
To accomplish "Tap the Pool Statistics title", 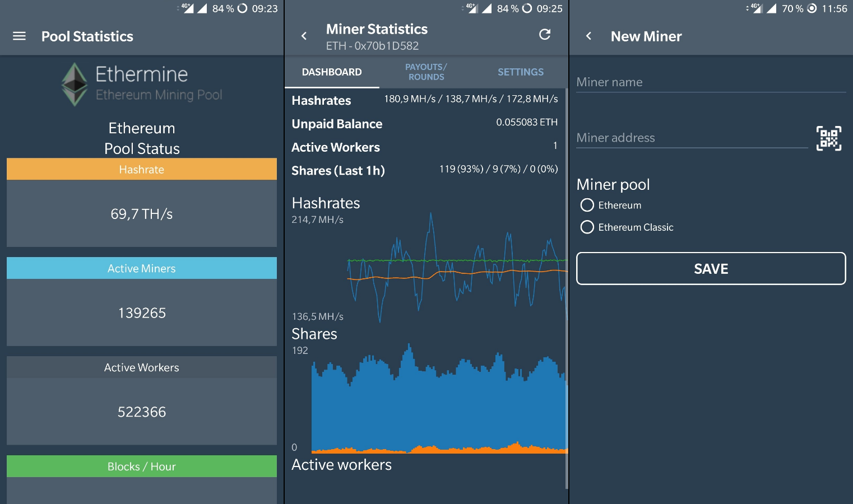I will pos(87,36).
